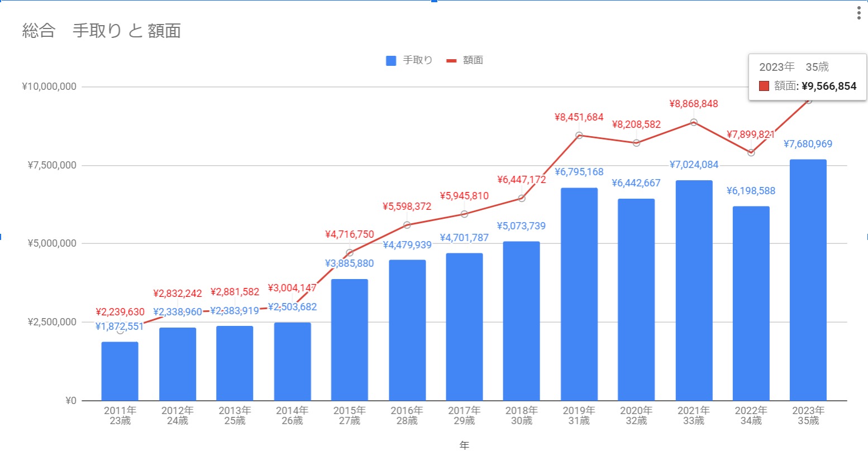Click the 2013年 blue bar
868x471 pixels.
(x=235, y=363)
